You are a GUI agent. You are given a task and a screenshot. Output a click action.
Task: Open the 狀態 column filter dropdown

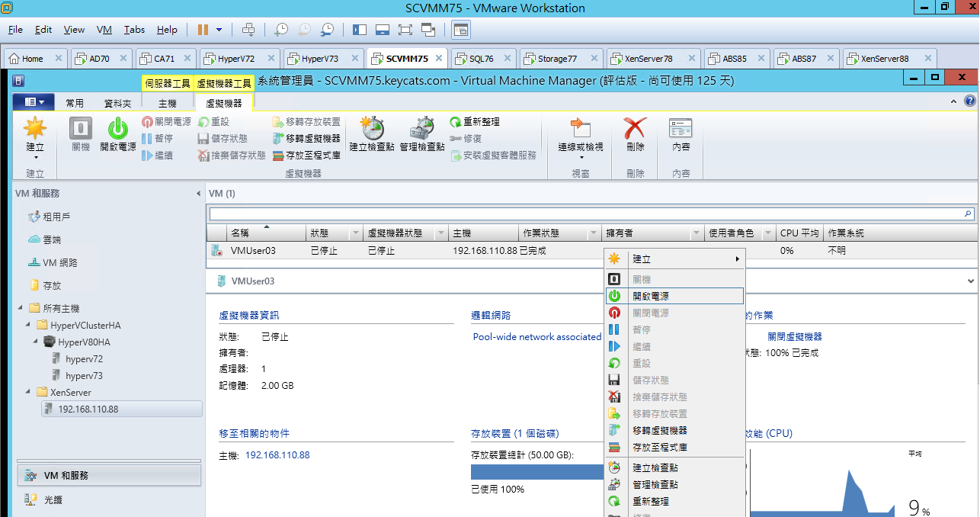(356, 233)
